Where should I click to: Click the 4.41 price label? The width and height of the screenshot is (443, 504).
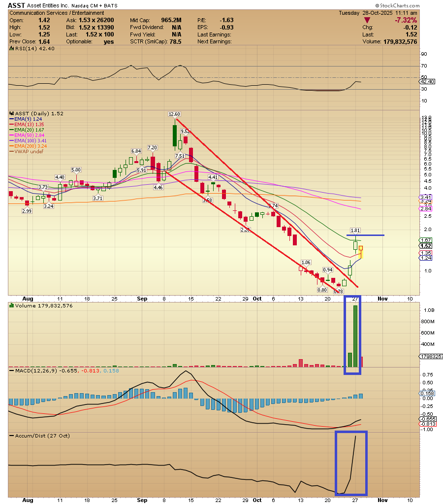pyautogui.click(x=213, y=177)
